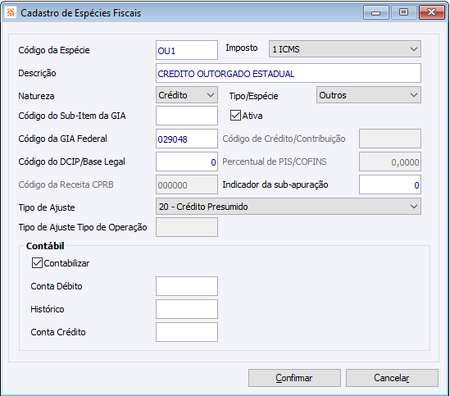The image size is (450, 396).
Task: Click the application icon in title bar
Action: tap(11, 13)
